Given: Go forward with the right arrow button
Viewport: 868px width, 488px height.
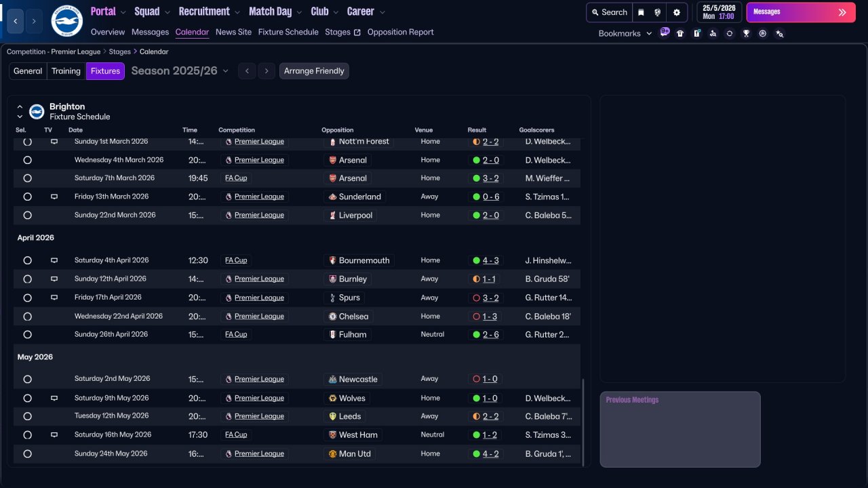Looking at the screenshot, I should click(35, 21).
